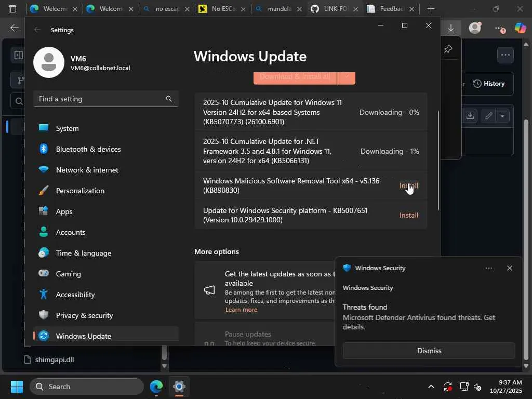
Task: Click network status tray icon
Action: 464,387
